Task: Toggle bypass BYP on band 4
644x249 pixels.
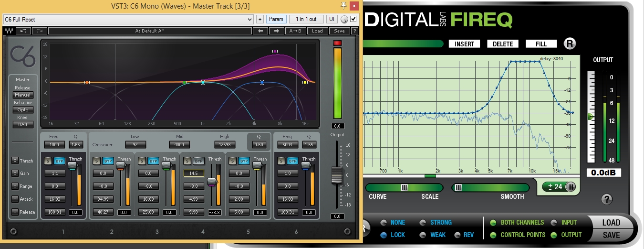Action: point(199,161)
